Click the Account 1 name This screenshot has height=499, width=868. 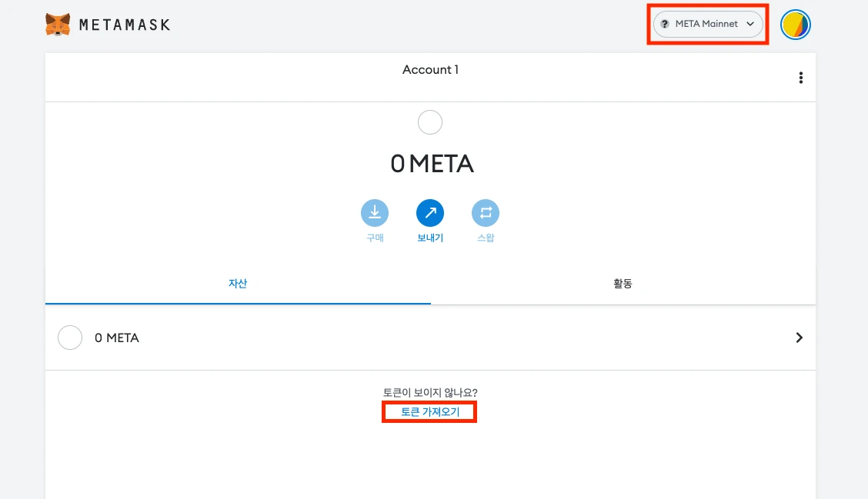pos(430,70)
